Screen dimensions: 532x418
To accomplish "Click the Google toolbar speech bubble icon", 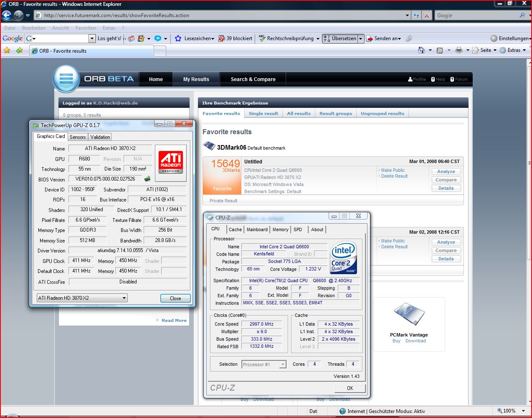I will tap(158, 38).
